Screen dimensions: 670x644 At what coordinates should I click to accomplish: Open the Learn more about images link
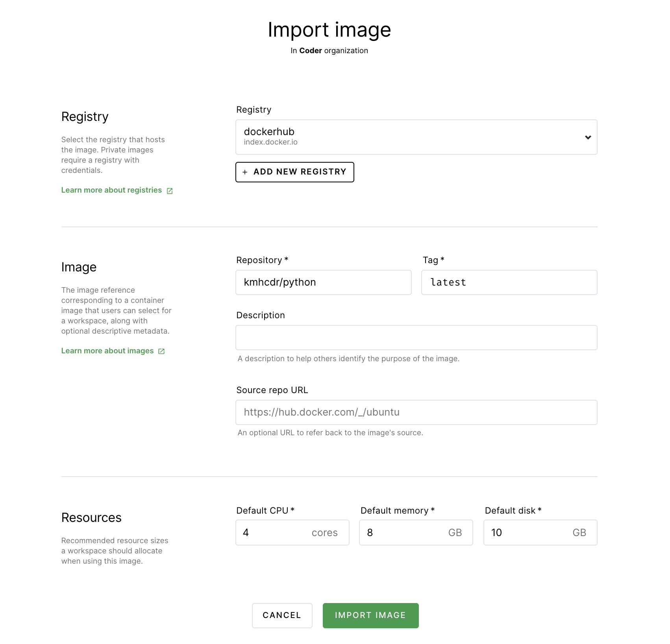pyautogui.click(x=107, y=351)
